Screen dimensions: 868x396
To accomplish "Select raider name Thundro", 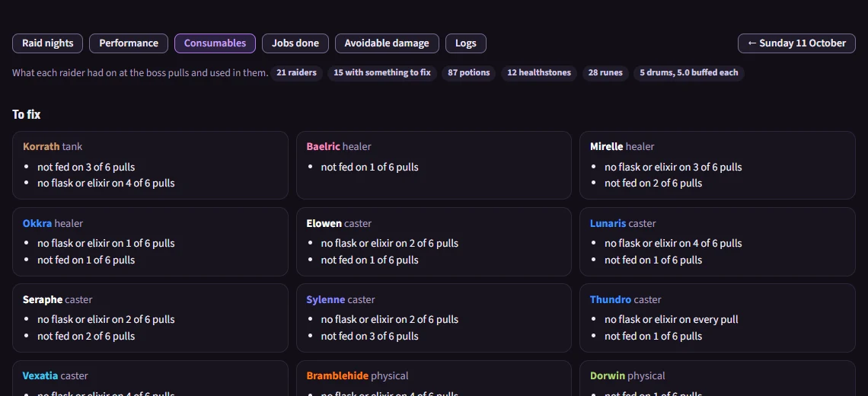I will (x=611, y=299).
